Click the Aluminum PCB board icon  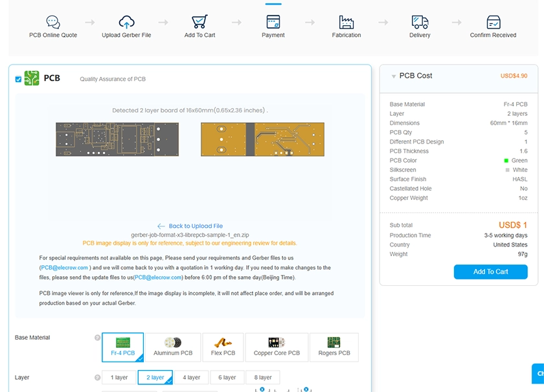pyautogui.click(x=173, y=342)
